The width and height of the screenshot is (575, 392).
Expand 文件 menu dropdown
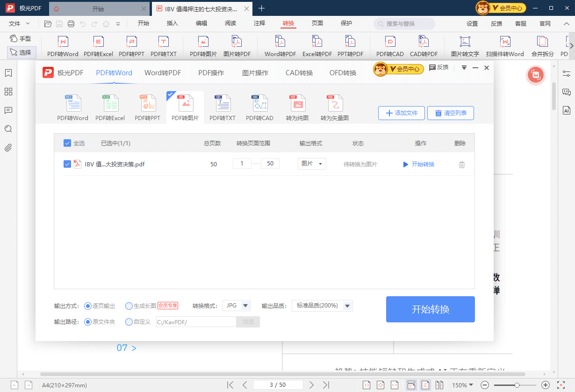tap(19, 23)
